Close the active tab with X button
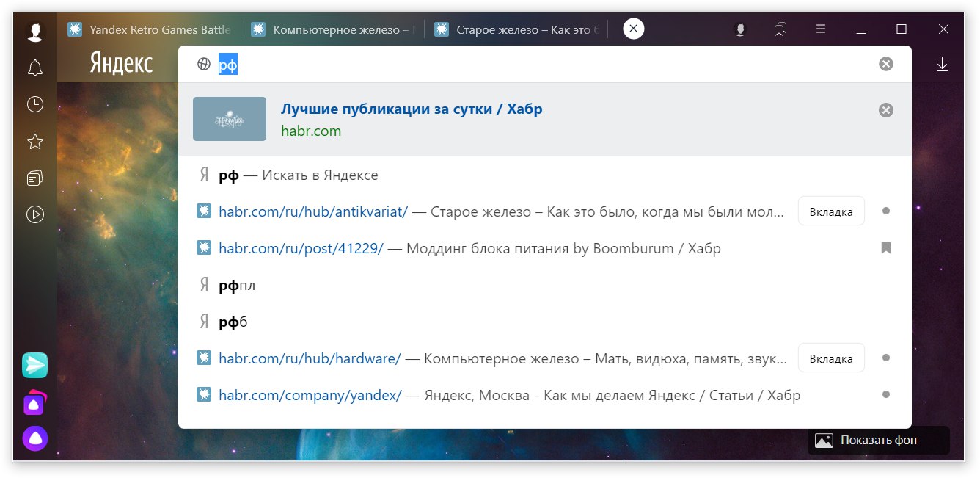 pyautogui.click(x=634, y=29)
